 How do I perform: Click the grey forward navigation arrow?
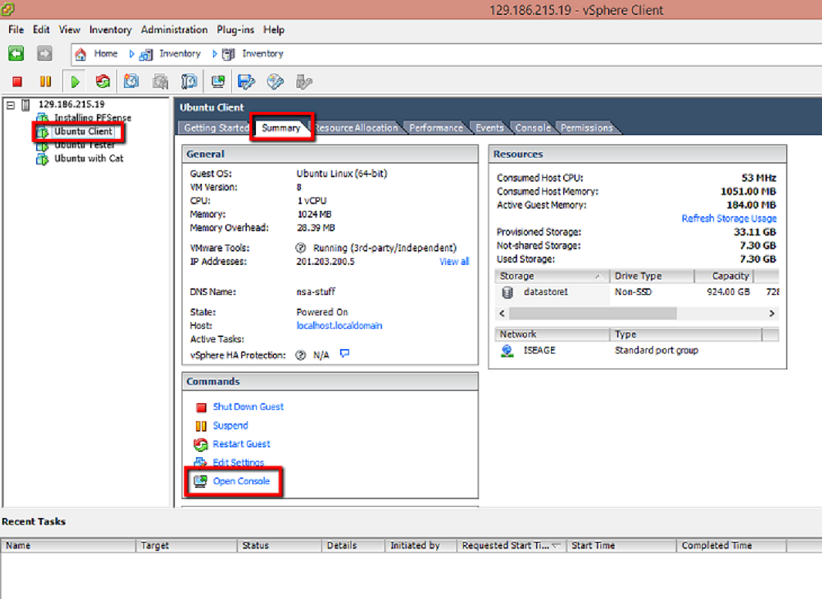point(45,53)
